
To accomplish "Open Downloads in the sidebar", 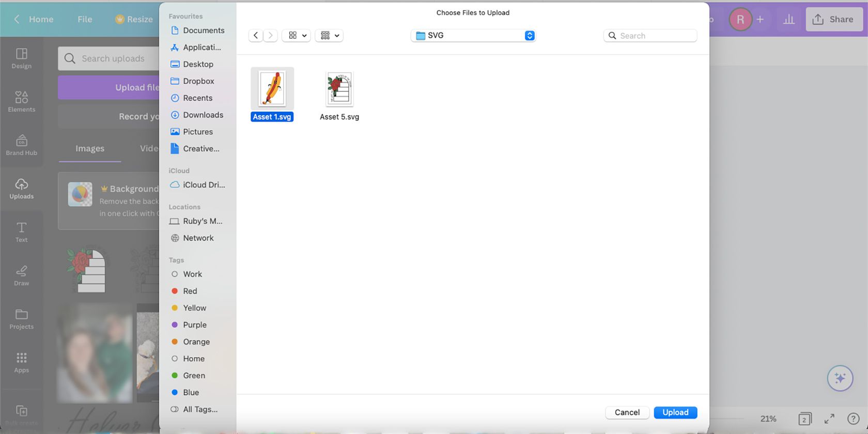I will tap(198, 115).
